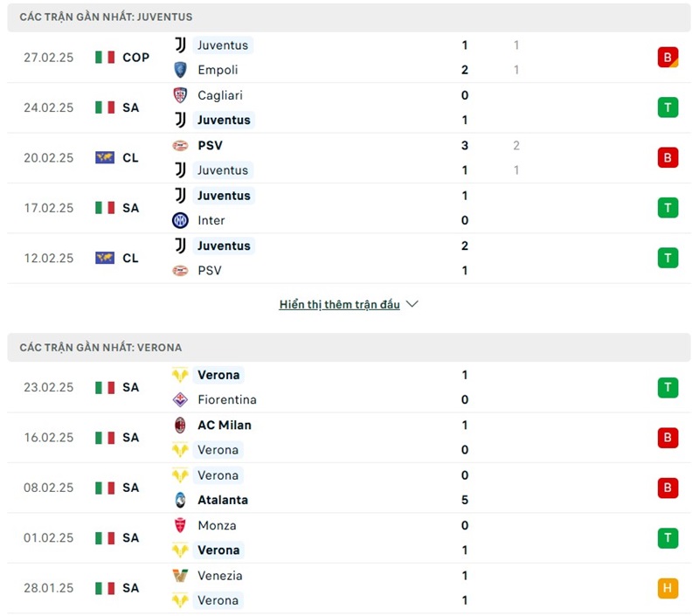Click the red B badge for Juventus vs Empoli
Viewport: 699px width, 616px height.
pyautogui.click(x=668, y=58)
